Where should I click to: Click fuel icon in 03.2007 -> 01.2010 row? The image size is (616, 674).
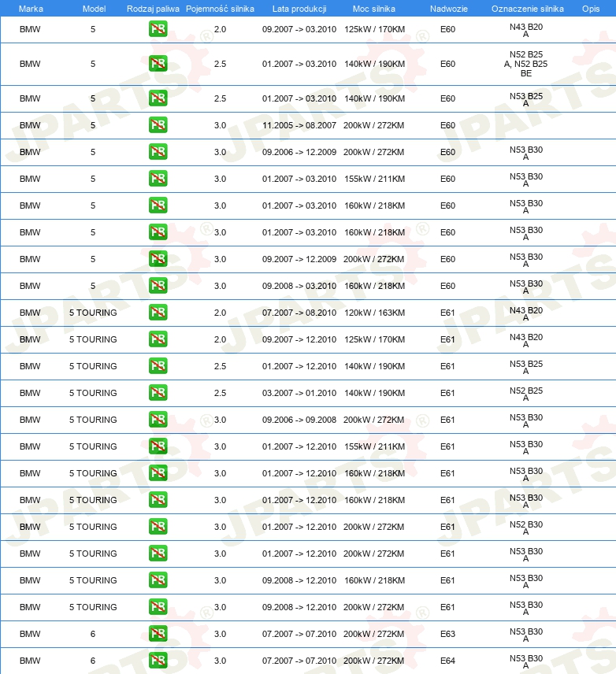[x=158, y=392]
